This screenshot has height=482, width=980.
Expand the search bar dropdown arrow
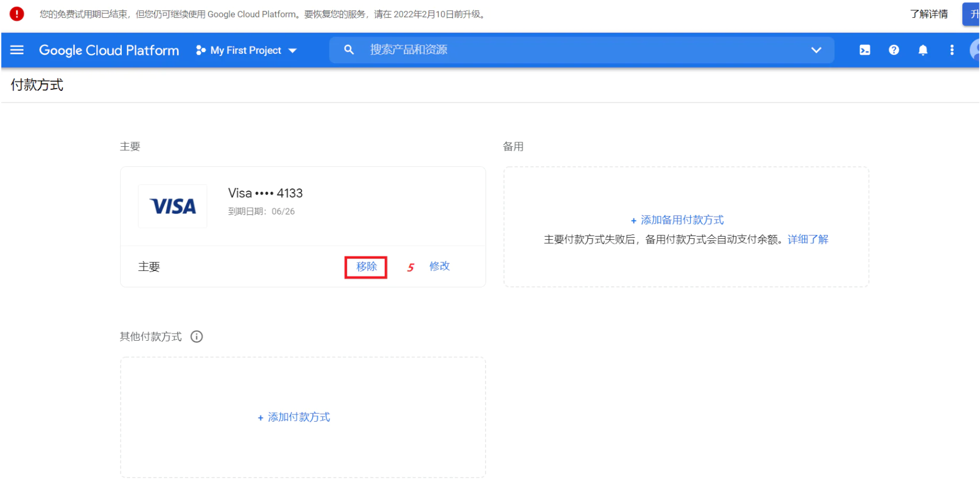[816, 50]
